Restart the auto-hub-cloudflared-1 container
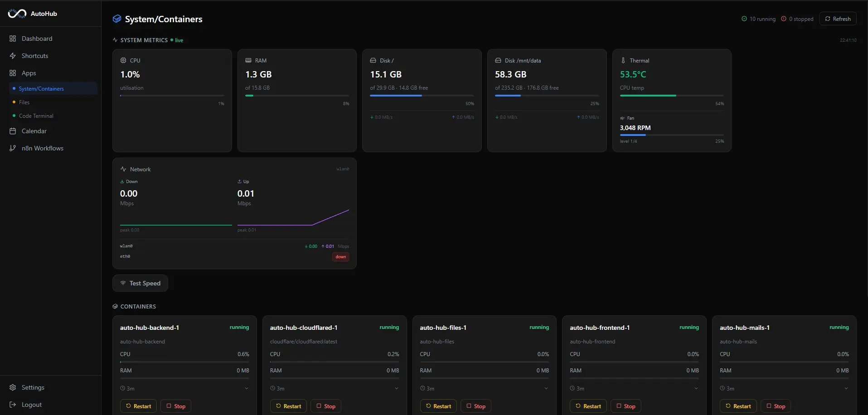 (288, 406)
